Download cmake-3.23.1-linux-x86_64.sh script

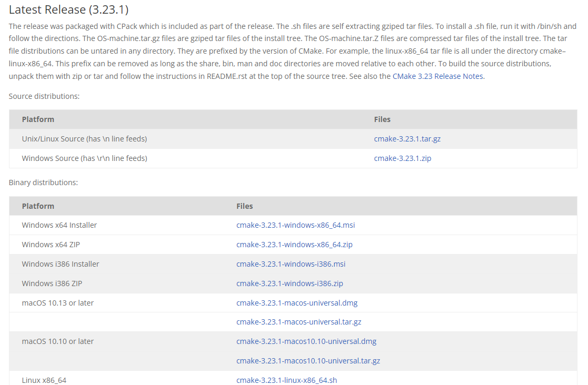[286, 380]
